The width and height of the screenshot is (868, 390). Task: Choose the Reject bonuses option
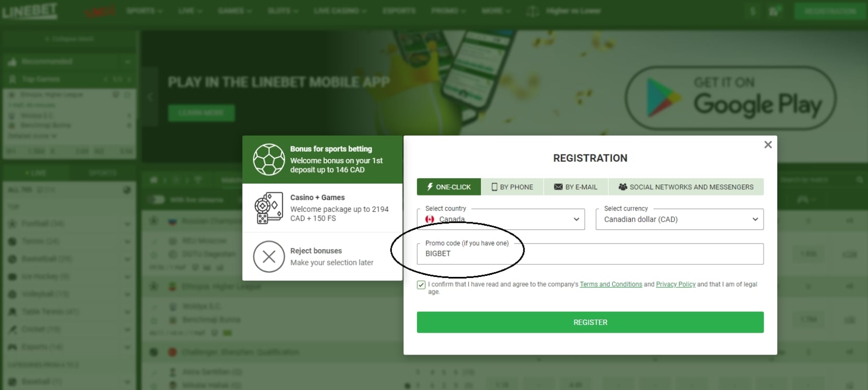(323, 257)
